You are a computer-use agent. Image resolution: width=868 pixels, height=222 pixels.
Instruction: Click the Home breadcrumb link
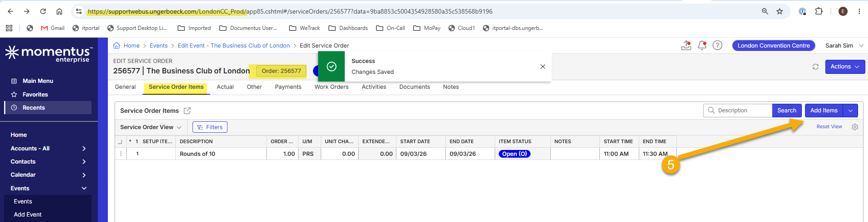131,46
